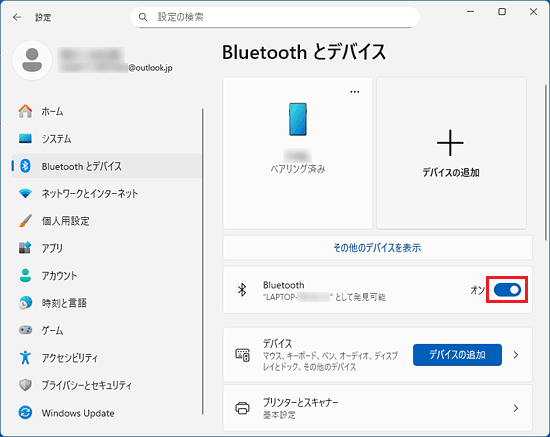This screenshot has height=437, width=550.
Task: Click the アカウント person icon
Action: tap(25, 275)
